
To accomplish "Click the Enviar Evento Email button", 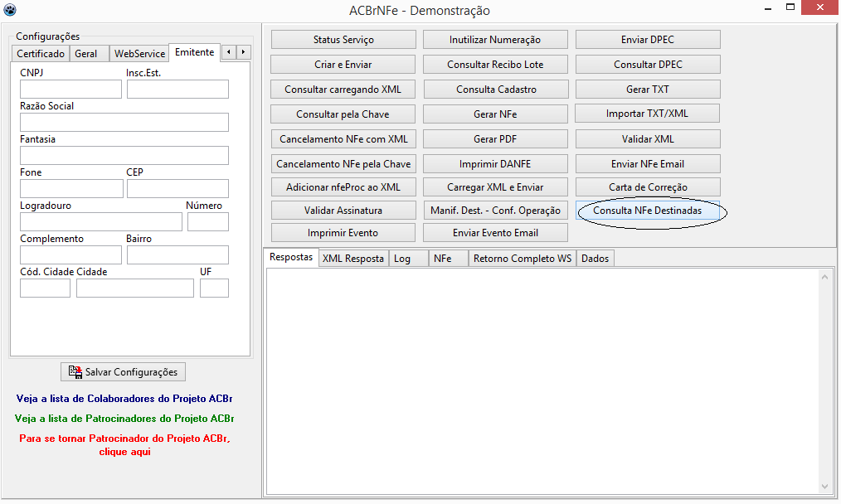I will (496, 233).
